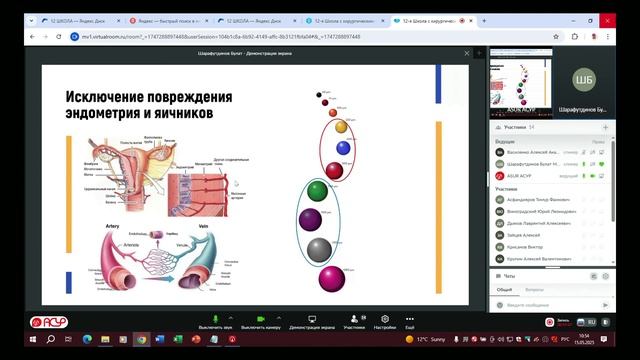Click the browser back arrow
This screenshot has width=640, height=360.
(x=32, y=37)
